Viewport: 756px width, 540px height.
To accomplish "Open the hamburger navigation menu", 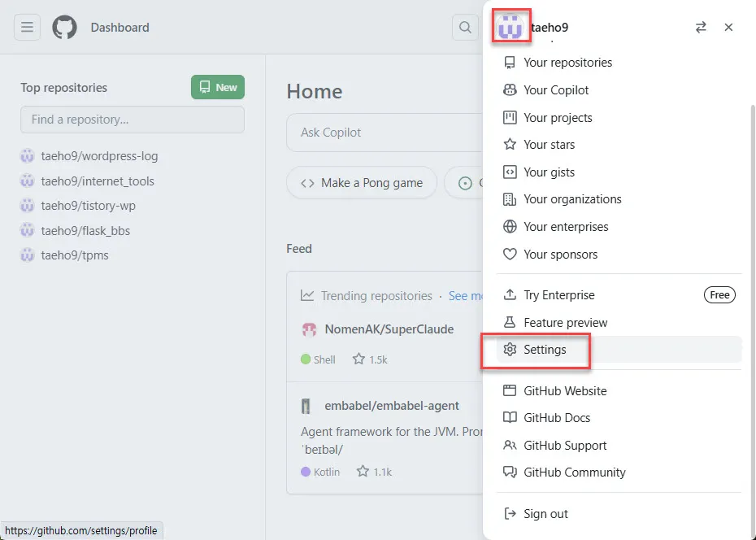I will [x=27, y=28].
